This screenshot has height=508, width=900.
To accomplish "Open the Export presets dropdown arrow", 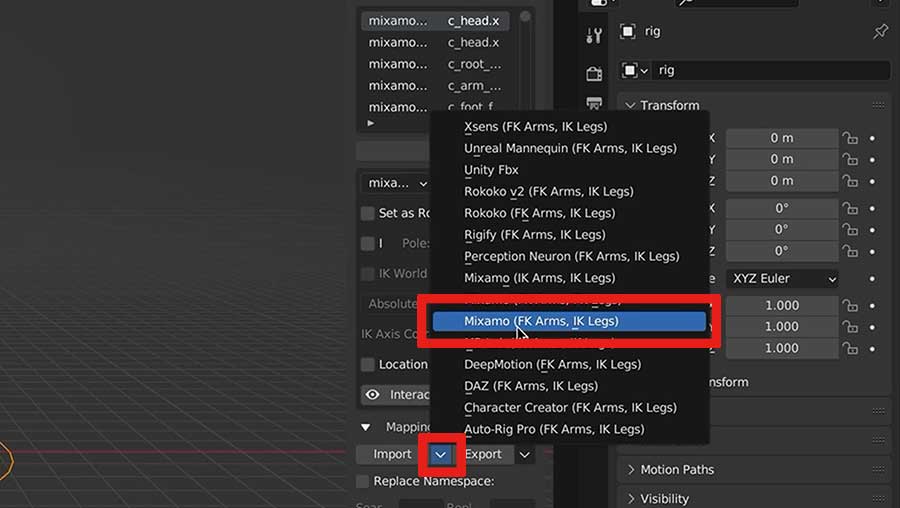I will pos(525,455).
